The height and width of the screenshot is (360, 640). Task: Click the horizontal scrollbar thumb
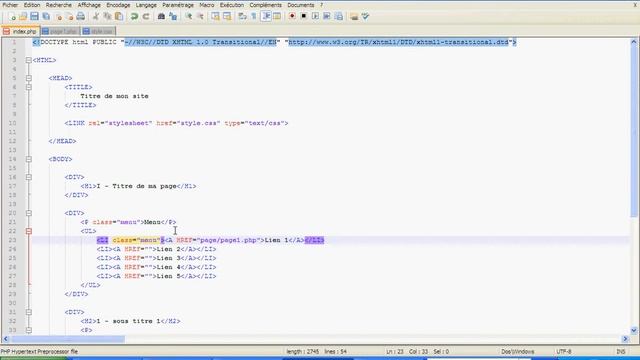click(x=67, y=339)
